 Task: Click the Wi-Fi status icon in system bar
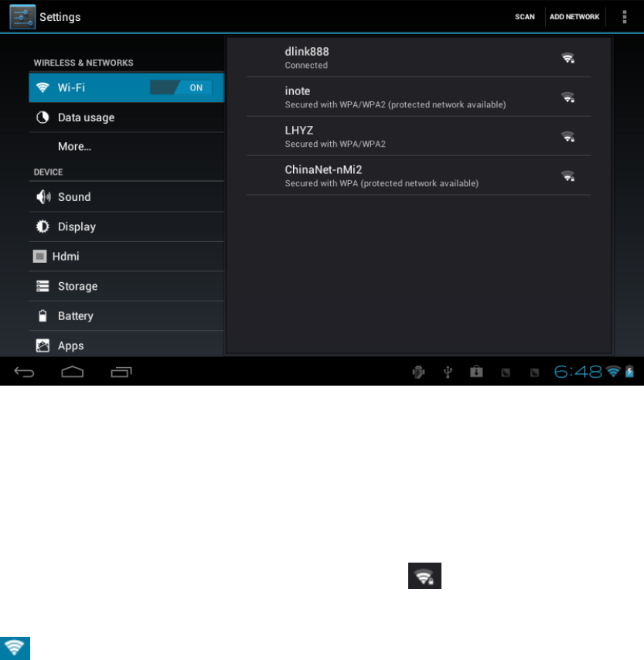[x=613, y=371]
